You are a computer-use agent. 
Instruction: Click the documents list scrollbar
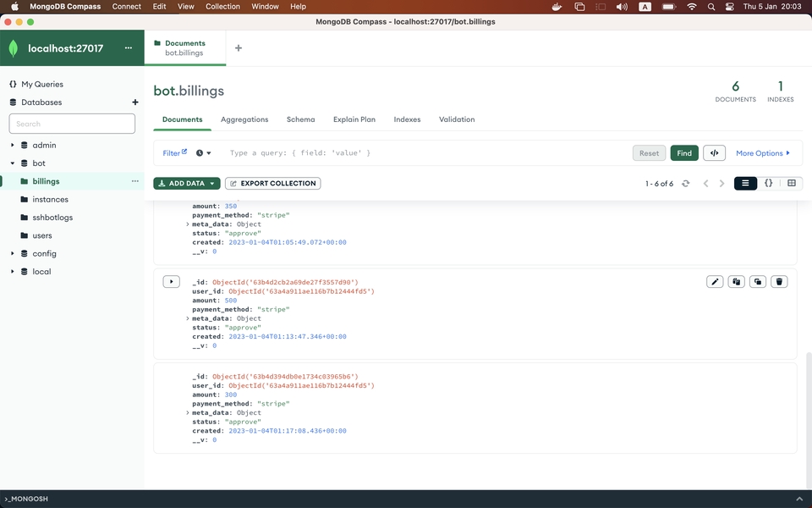[x=809, y=421]
